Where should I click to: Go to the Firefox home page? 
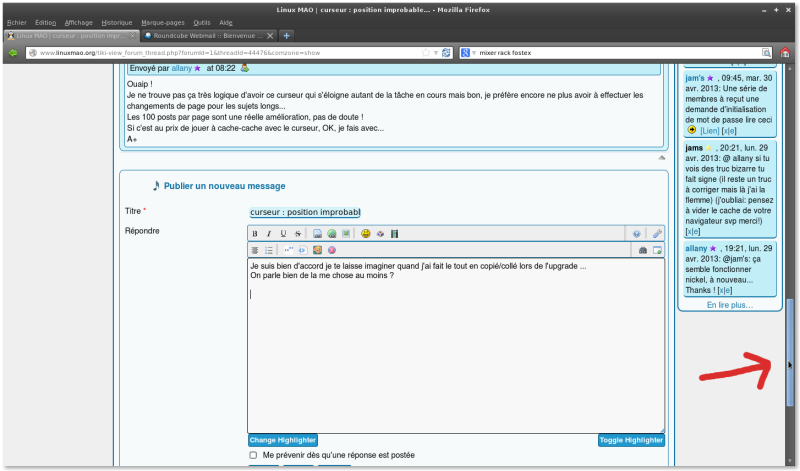785,52
